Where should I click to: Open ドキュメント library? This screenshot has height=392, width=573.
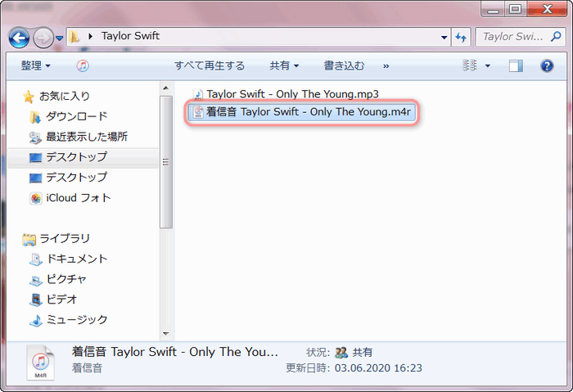pos(77,259)
